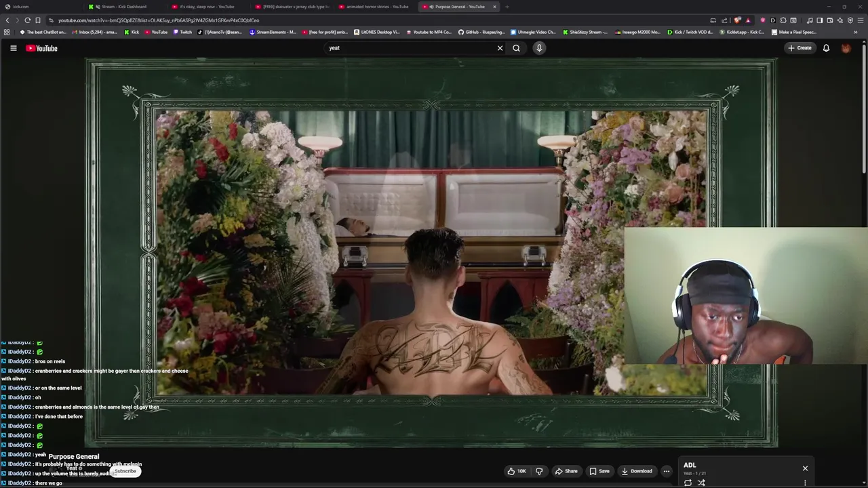Dislike the video with thumbs-down
The width and height of the screenshot is (868, 488).
point(539,471)
